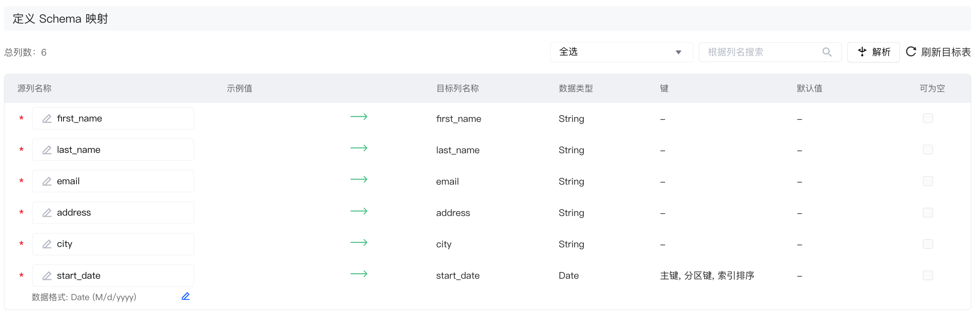This screenshot has width=980, height=320.
Task: Click the pencil icon beside start_date
Action: click(x=47, y=276)
